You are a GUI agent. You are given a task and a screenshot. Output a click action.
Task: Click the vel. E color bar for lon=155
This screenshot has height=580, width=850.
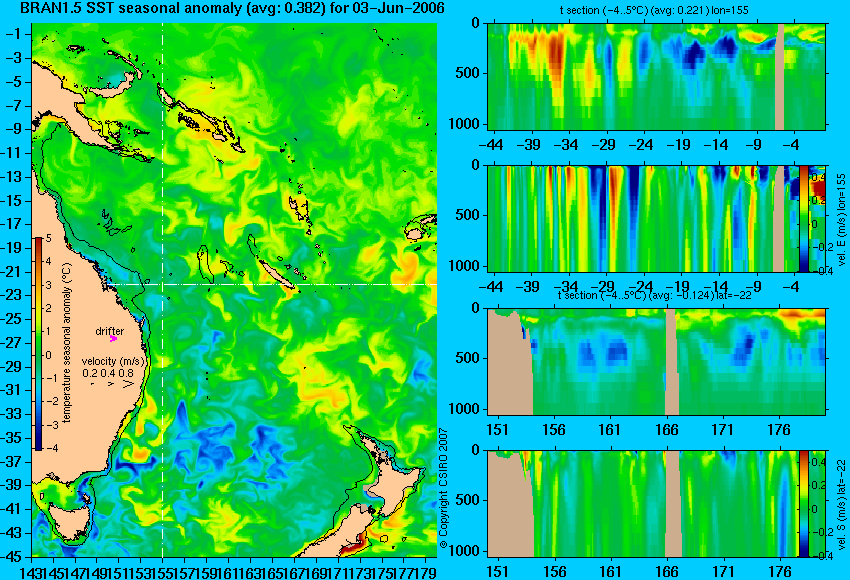point(804,218)
